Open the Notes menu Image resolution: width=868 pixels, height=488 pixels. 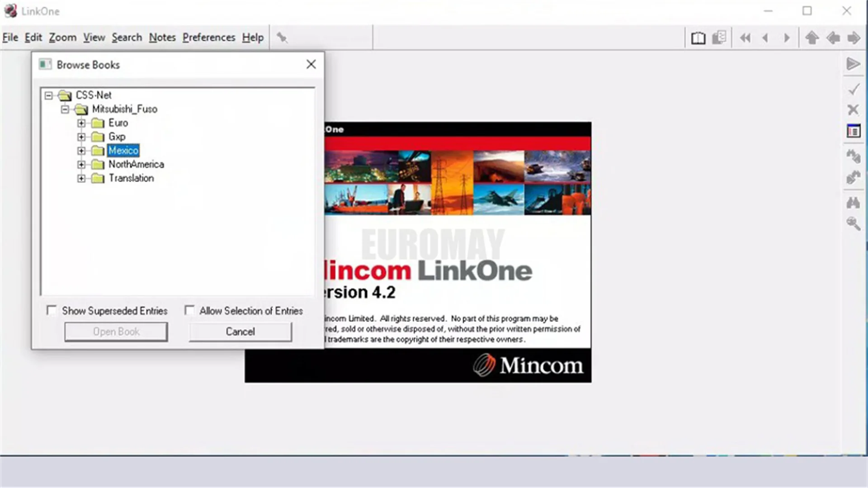162,38
